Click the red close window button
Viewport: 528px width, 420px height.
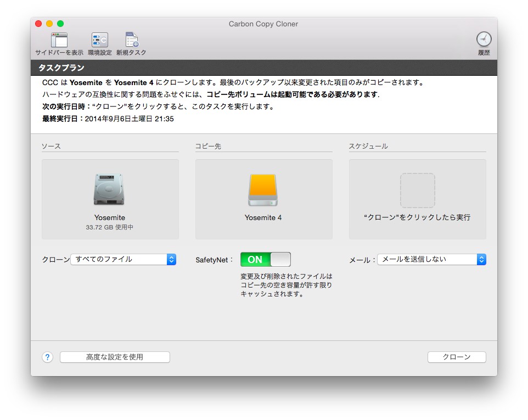coord(38,24)
